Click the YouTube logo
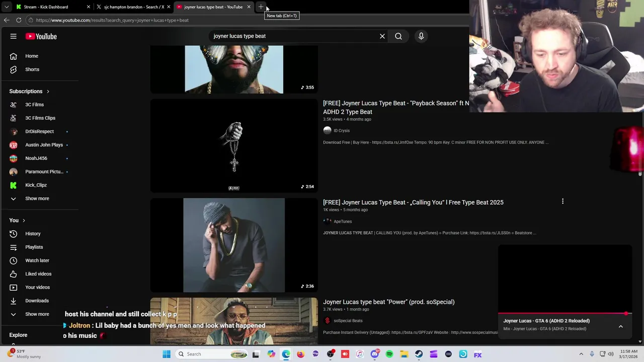Image resolution: width=644 pixels, height=362 pixels. click(x=41, y=36)
